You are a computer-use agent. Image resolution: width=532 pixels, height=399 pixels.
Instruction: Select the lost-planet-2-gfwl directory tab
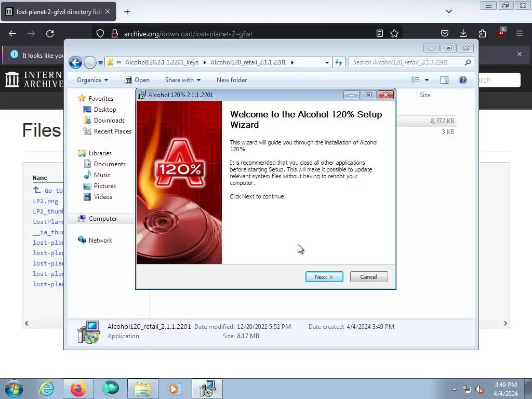click(x=58, y=11)
